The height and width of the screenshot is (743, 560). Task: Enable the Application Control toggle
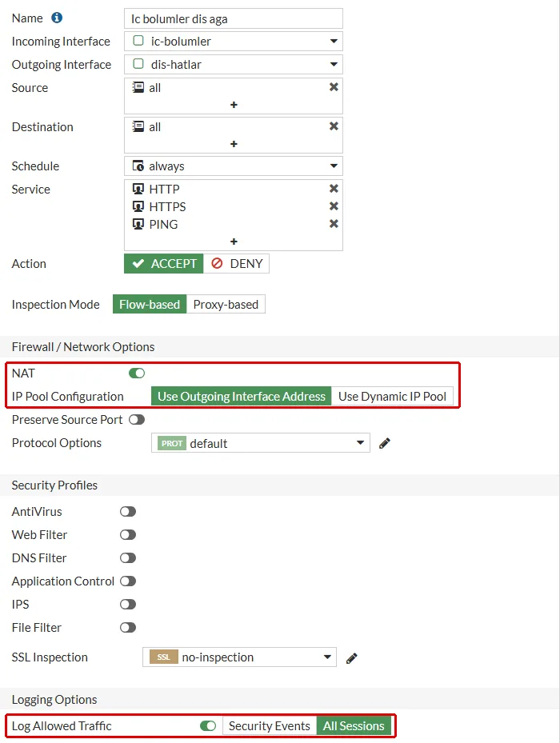point(128,581)
